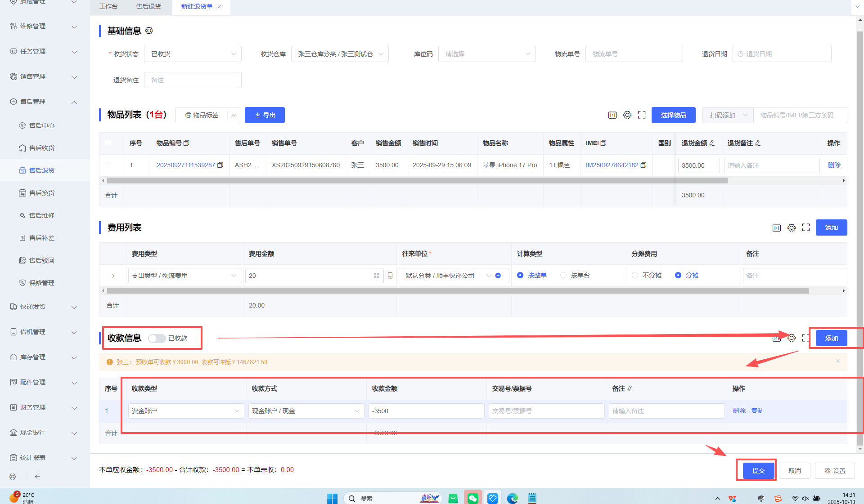Click gear icon beside 基础信息 heading

[x=149, y=31]
